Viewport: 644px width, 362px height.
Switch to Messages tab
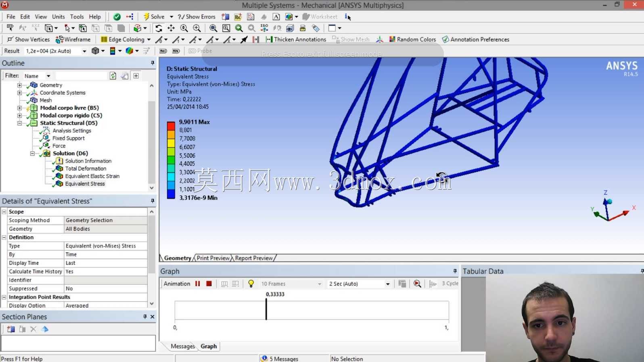click(182, 346)
